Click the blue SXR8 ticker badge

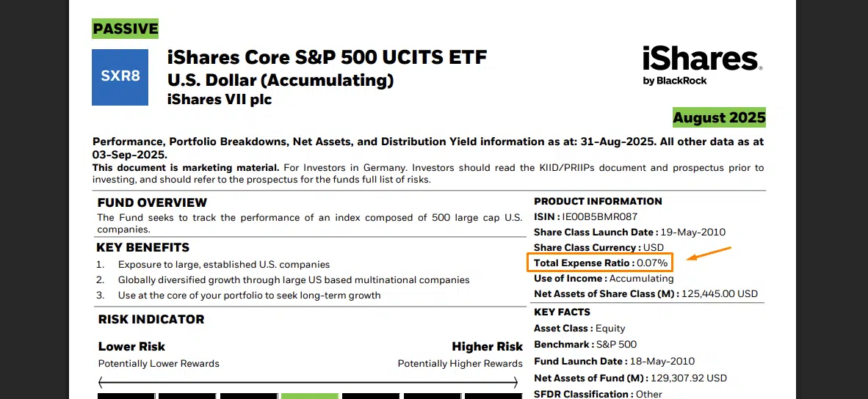(x=120, y=76)
